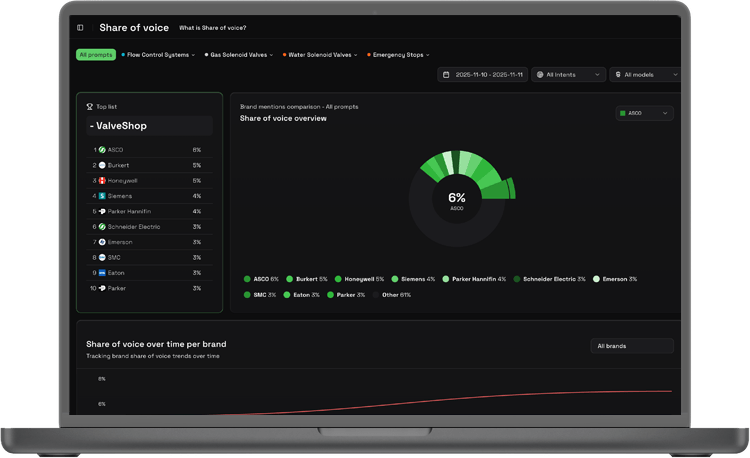Open Gas Solenoid Valves prompt group
This screenshot has width=750, height=458.
[x=239, y=55]
